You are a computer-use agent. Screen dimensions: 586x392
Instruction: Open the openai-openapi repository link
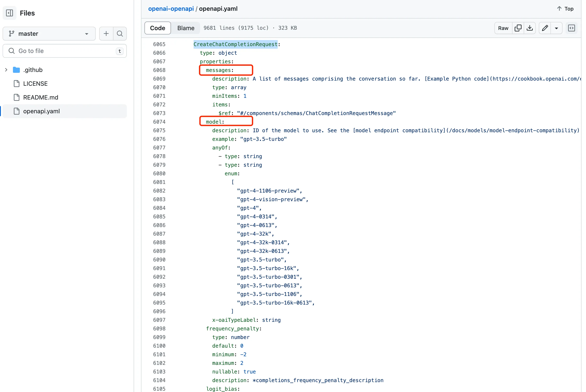point(171,9)
